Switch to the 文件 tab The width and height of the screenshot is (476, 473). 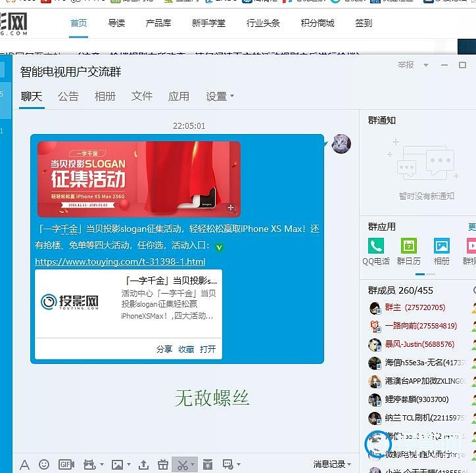coord(142,97)
